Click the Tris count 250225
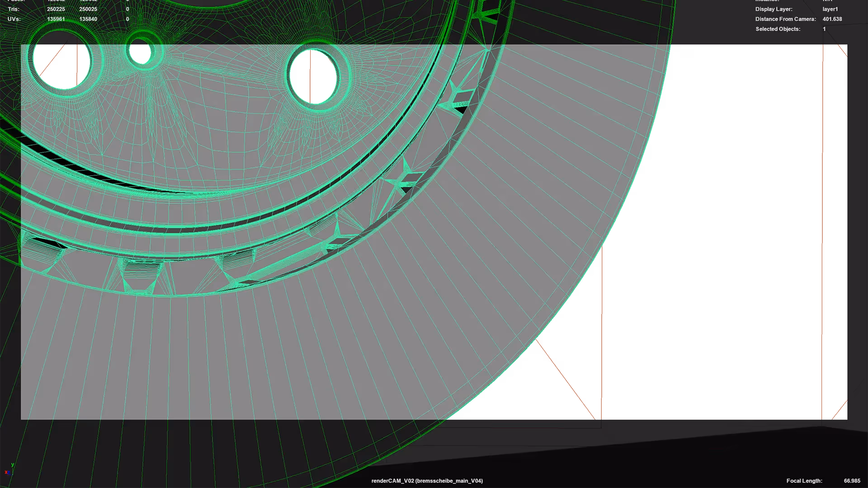Screen dimensions: 868x488 point(56,9)
